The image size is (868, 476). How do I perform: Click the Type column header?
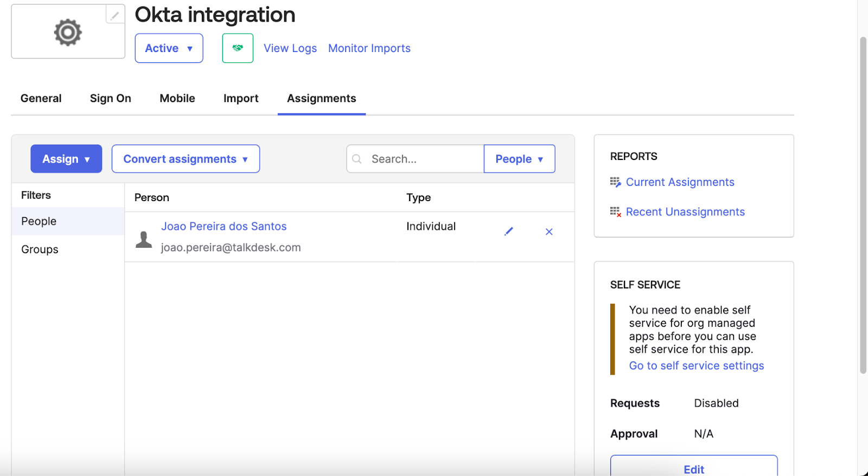tap(419, 198)
